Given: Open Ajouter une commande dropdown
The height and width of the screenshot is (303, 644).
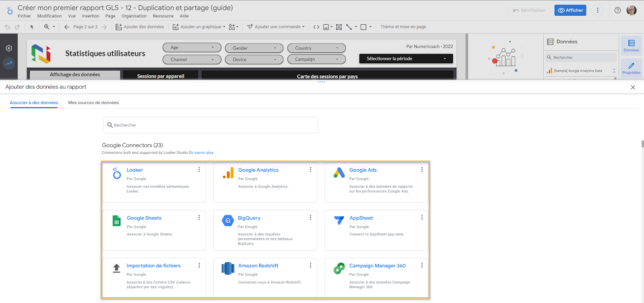Looking at the screenshot, I should (x=276, y=27).
